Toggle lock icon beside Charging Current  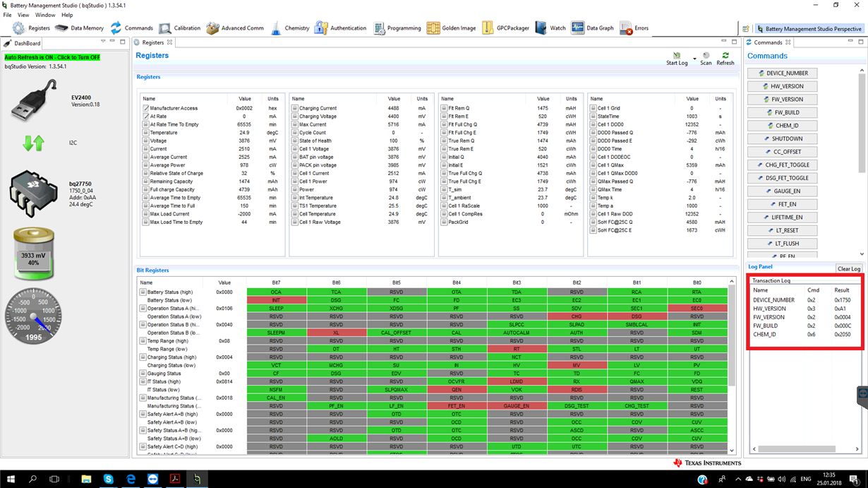(295, 108)
